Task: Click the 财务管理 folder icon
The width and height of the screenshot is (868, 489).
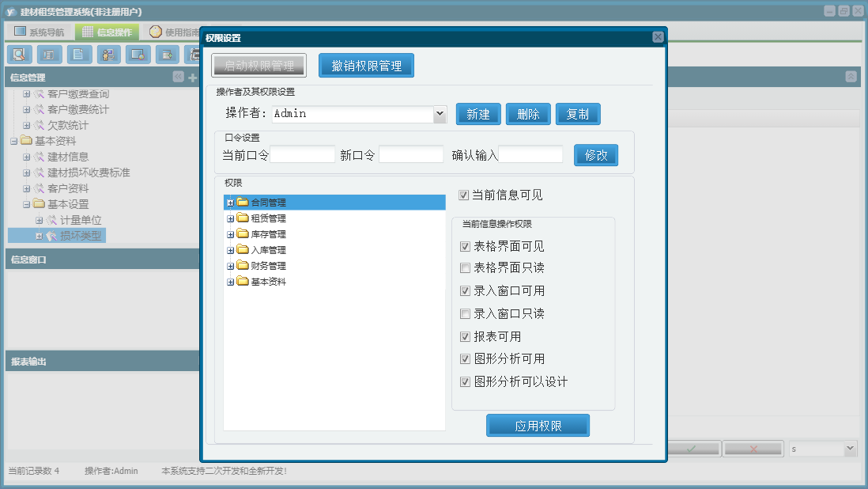Action: click(243, 265)
